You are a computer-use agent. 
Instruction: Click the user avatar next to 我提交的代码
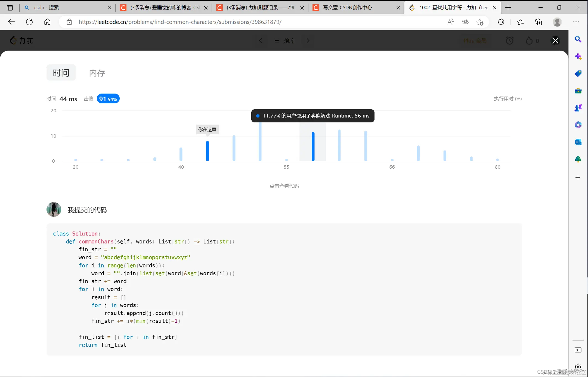54,209
